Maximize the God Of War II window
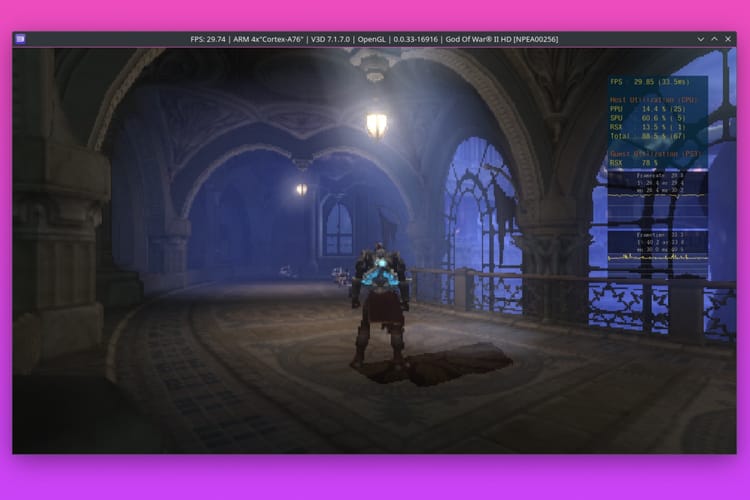The width and height of the screenshot is (750, 500). 714,39
